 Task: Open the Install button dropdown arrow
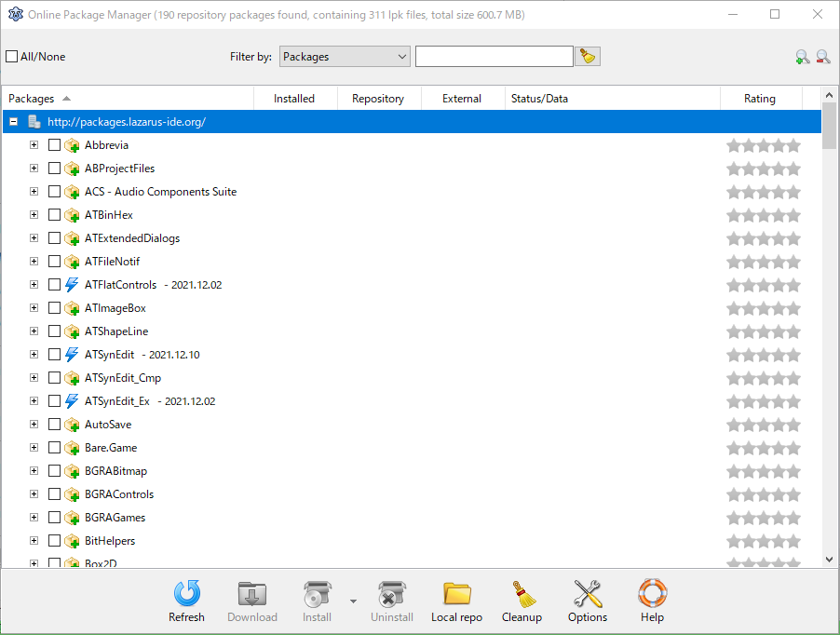coord(353,601)
